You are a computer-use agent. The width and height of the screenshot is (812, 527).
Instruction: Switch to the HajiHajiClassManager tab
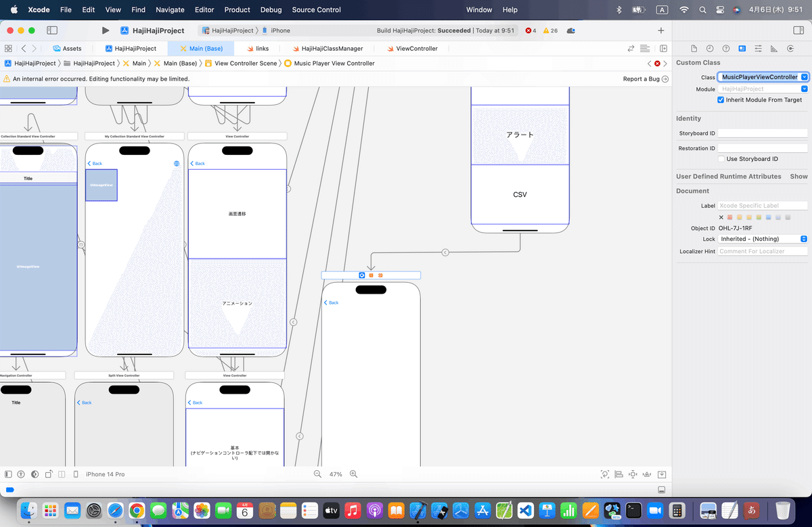(x=328, y=49)
